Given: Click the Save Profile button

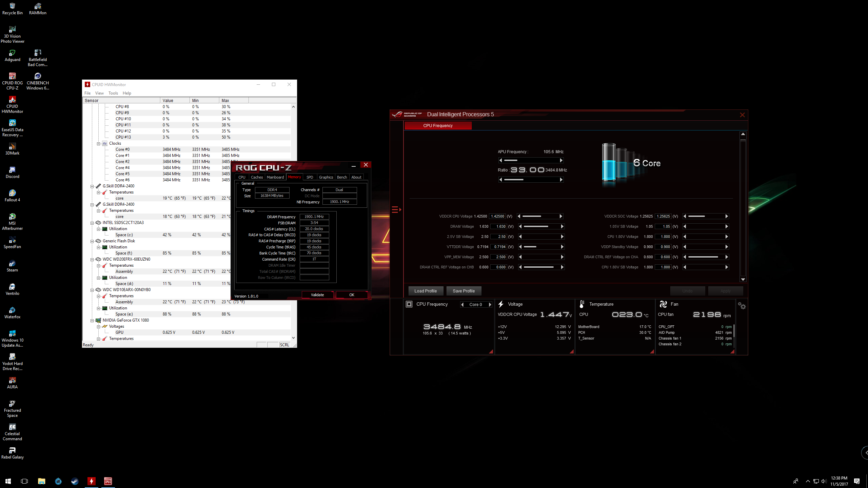Looking at the screenshot, I should [x=463, y=291].
